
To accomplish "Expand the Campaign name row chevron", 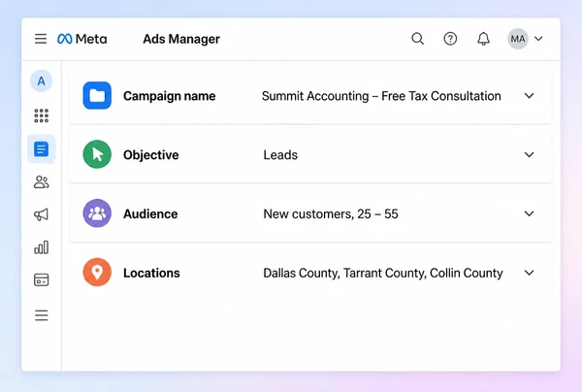I will coord(529,96).
